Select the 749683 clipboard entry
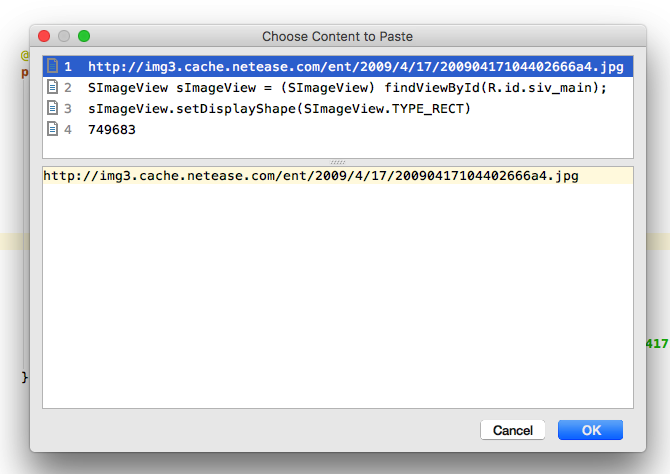670x474 pixels. 338,130
